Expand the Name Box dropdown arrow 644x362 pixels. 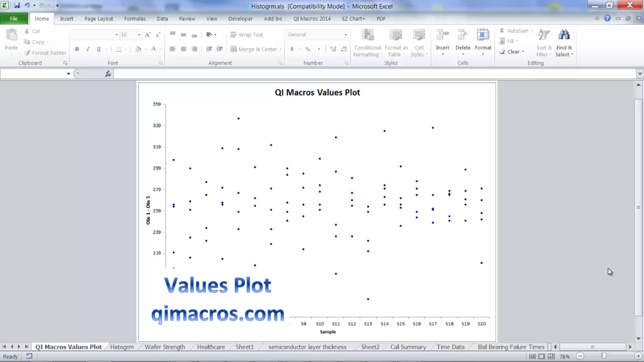point(68,74)
